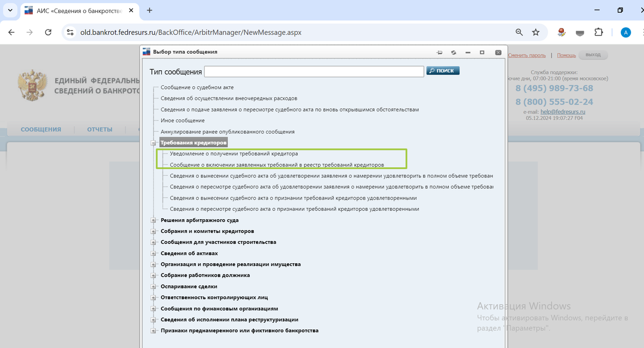Viewport: 644px width, 348px height.
Task: Open a new browser tab
Action: [149, 10]
